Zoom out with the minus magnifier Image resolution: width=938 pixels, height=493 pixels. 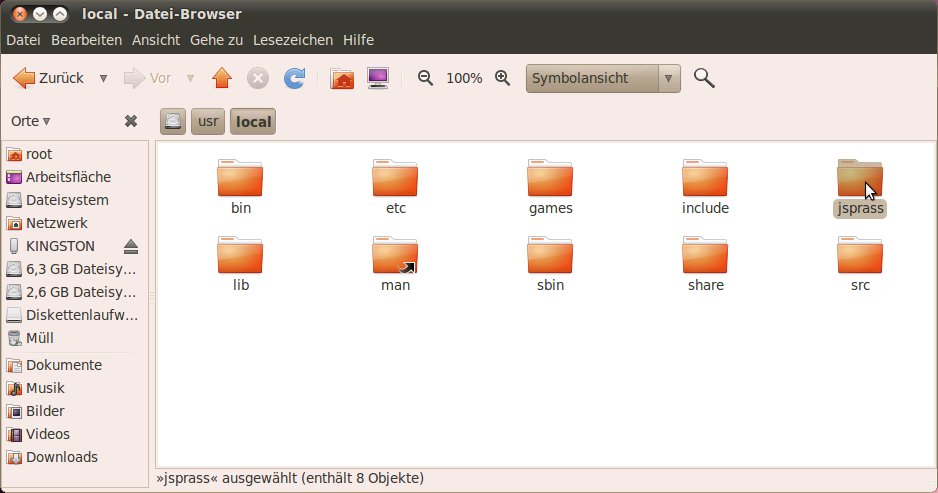pyautogui.click(x=425, y=78)
